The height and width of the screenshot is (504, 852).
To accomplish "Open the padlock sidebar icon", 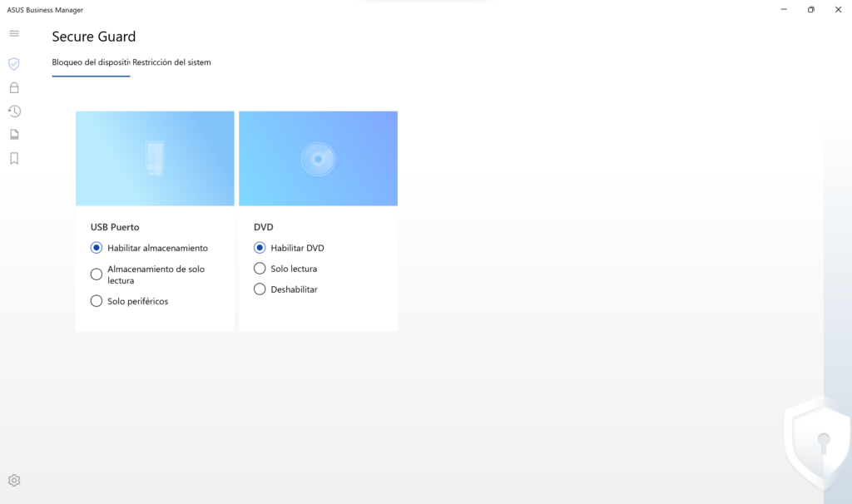I will tap(14, 87).
